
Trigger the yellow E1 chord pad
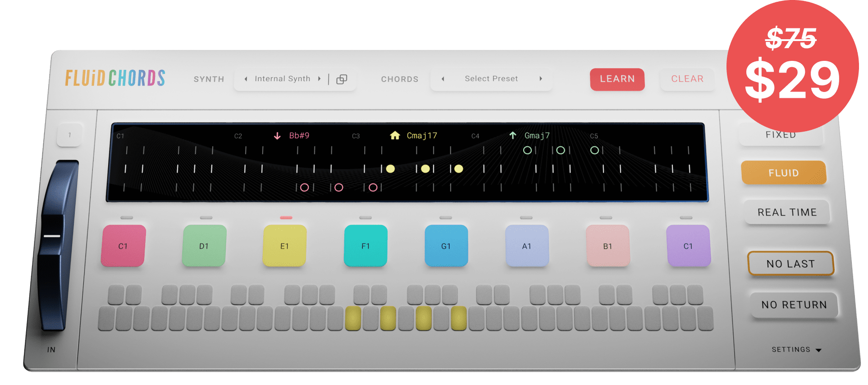pos(284,246)
